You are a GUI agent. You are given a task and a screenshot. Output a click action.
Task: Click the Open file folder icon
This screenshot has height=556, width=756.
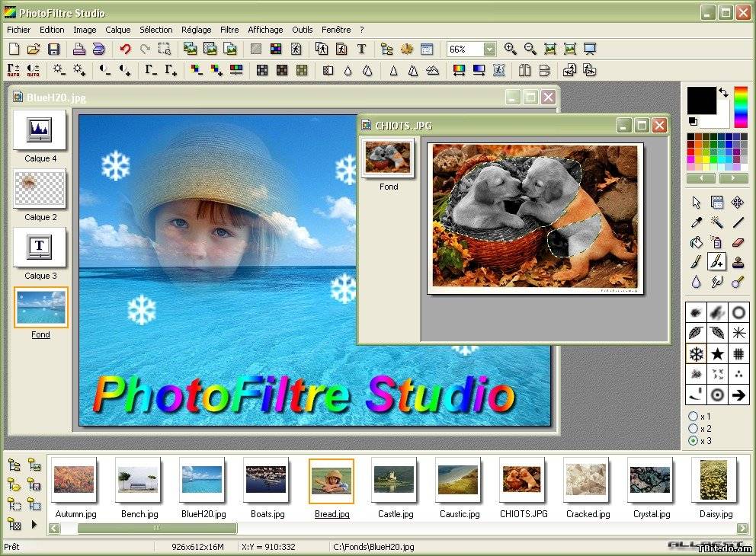tap(34, 49)
